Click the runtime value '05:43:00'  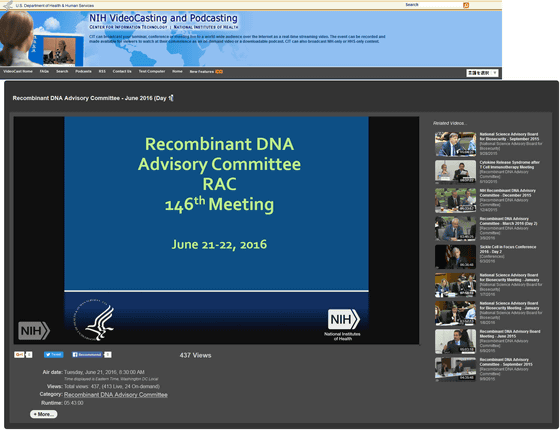(74, 403)
